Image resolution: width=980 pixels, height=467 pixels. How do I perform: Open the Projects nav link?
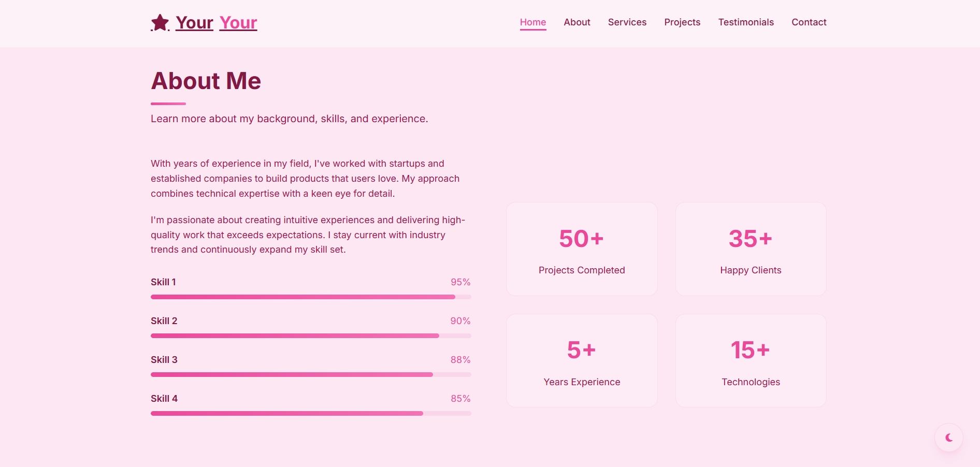click(682, 22)
